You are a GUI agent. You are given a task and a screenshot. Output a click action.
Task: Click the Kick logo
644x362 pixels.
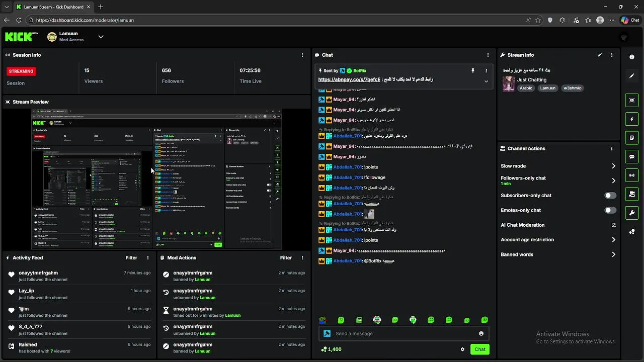click(21, 37)
